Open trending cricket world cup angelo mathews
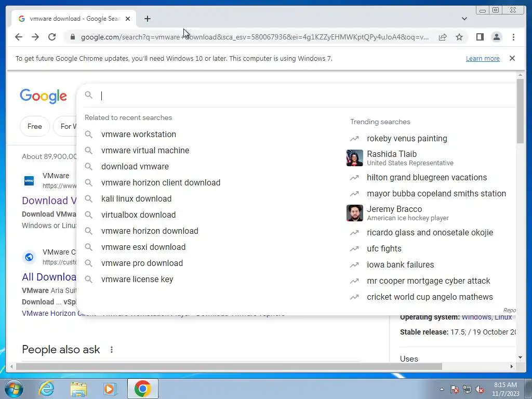This screenshot has height=399, width=532. 430,297
